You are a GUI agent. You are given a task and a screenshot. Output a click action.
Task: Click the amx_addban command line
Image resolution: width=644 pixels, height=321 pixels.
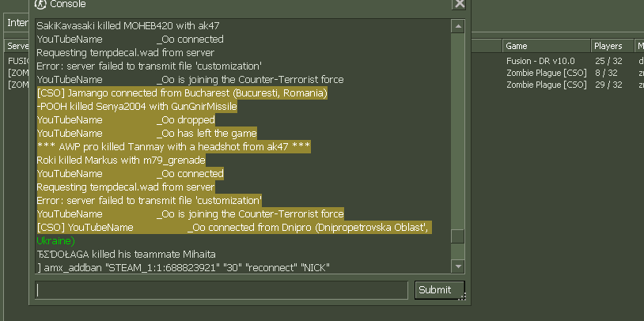tap(183, 267)
